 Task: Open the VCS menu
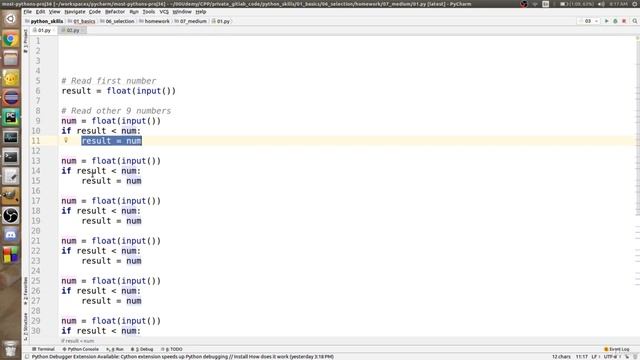pos(164,12)
